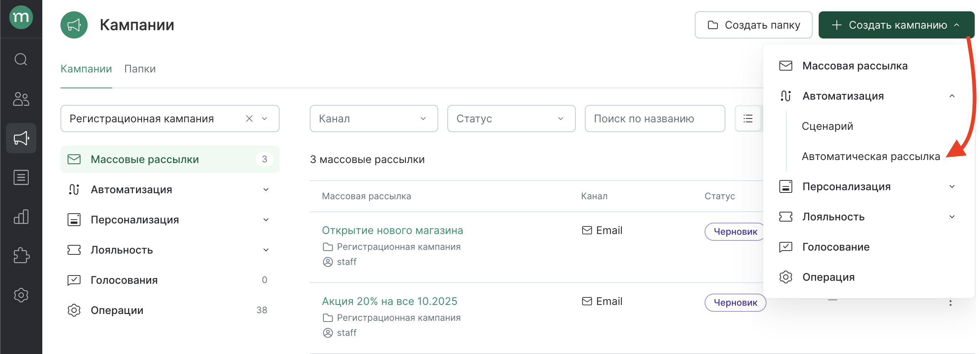The image size is (980, 354).
Task: Open the Статус filter dropdown
Action: (510, 119)
